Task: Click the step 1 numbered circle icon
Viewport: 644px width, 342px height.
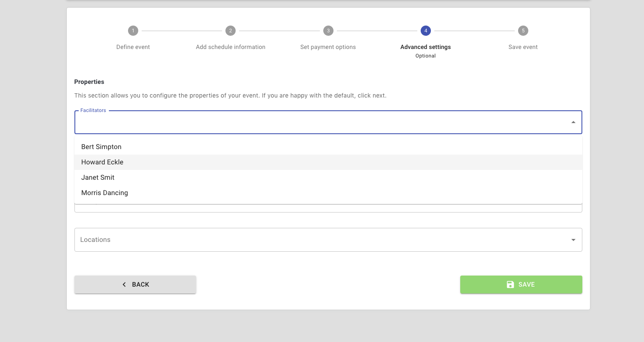Action: coord(133,30)
